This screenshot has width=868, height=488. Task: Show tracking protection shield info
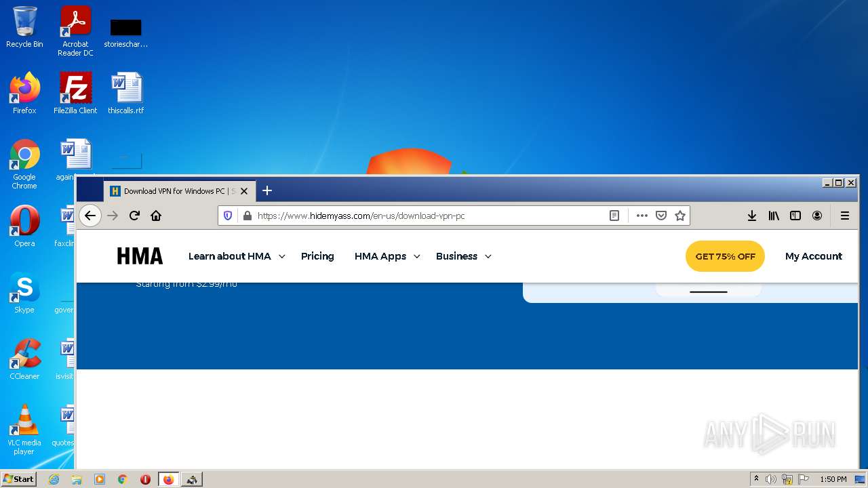point(228,216)
